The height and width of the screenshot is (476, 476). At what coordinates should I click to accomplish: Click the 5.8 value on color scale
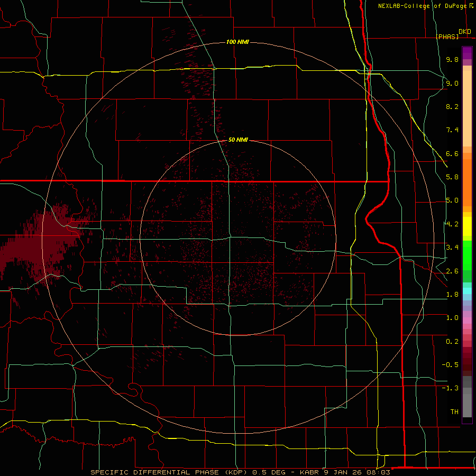(x=452, y=177)
